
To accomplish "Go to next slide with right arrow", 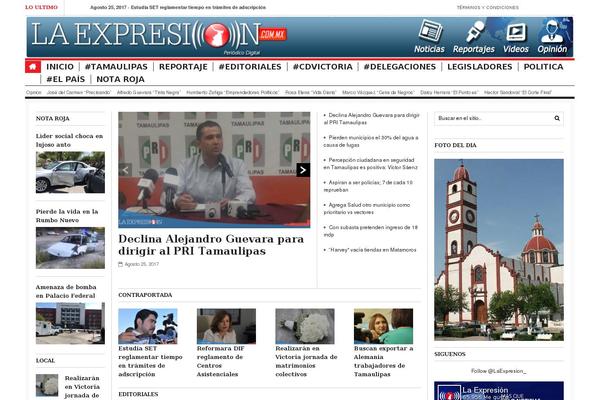I will [x=303, y=170].
